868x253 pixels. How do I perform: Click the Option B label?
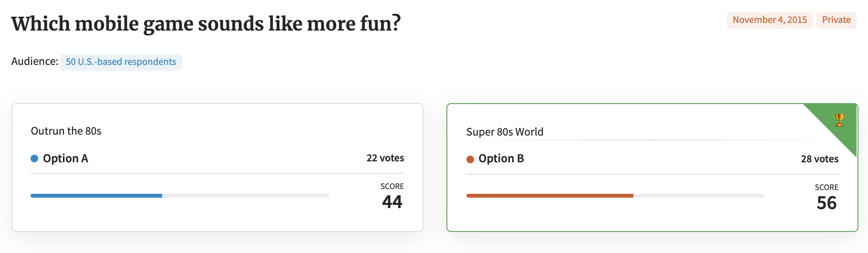coord(501,158)
